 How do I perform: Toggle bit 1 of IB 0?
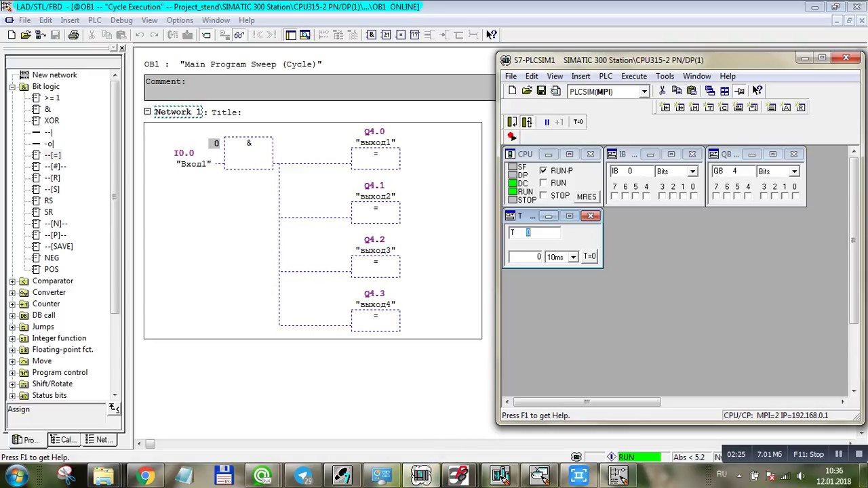point(682,197)
